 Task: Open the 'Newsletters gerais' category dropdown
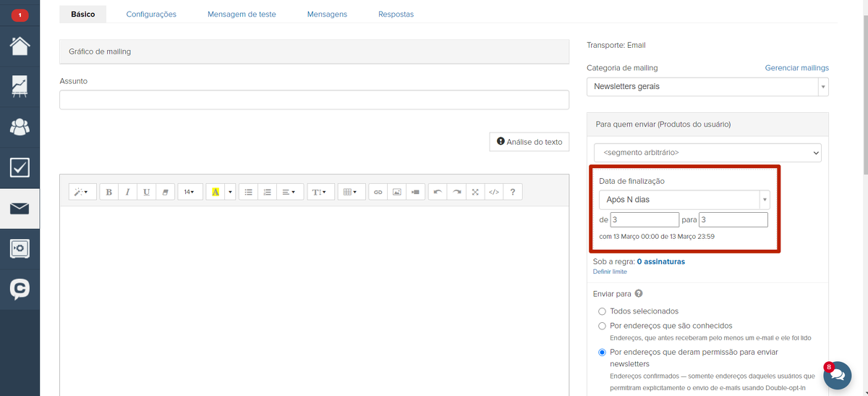tap(707, 87)
